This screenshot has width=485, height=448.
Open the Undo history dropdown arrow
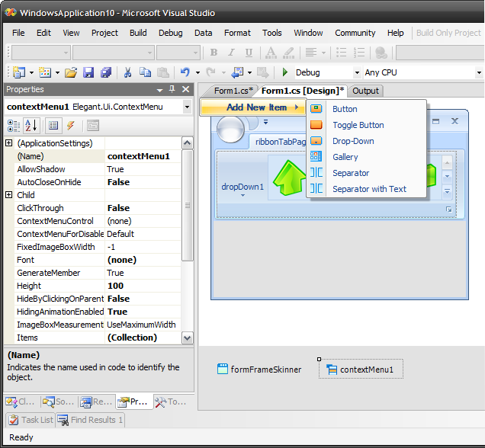point(198,73)
